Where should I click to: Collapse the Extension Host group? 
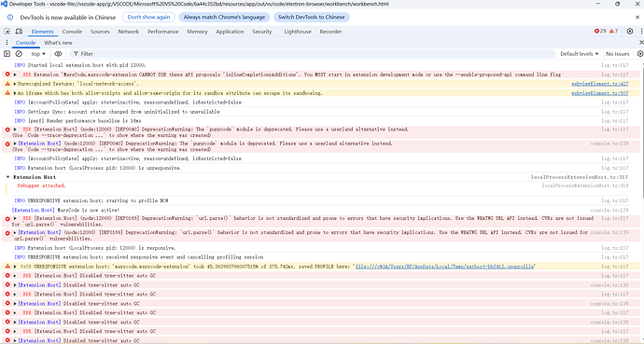click(x=8, y=177)
